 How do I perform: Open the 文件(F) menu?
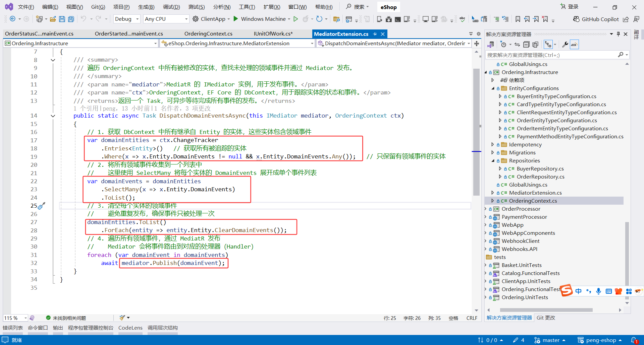pyautogui.click(x=26, y=7)
